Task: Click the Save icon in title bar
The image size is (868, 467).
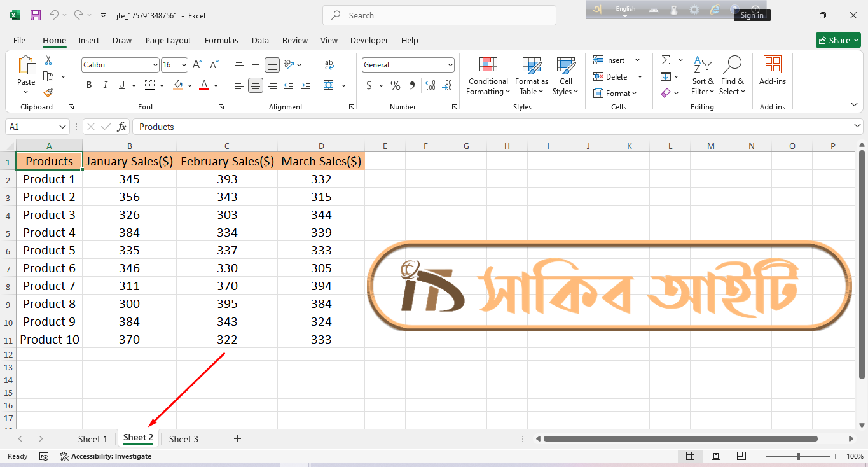Action: 36,15
